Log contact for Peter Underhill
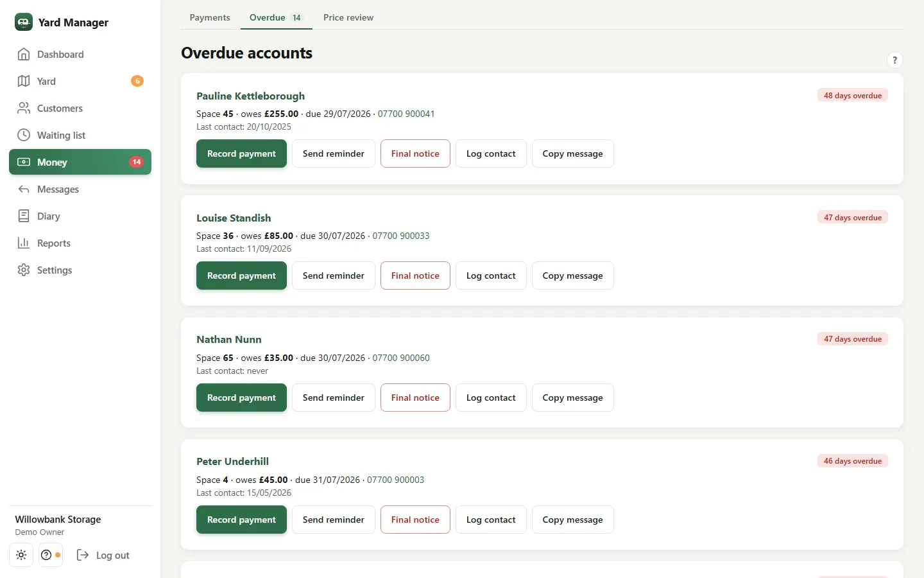The image size is (924, 578). coord(491,520)
